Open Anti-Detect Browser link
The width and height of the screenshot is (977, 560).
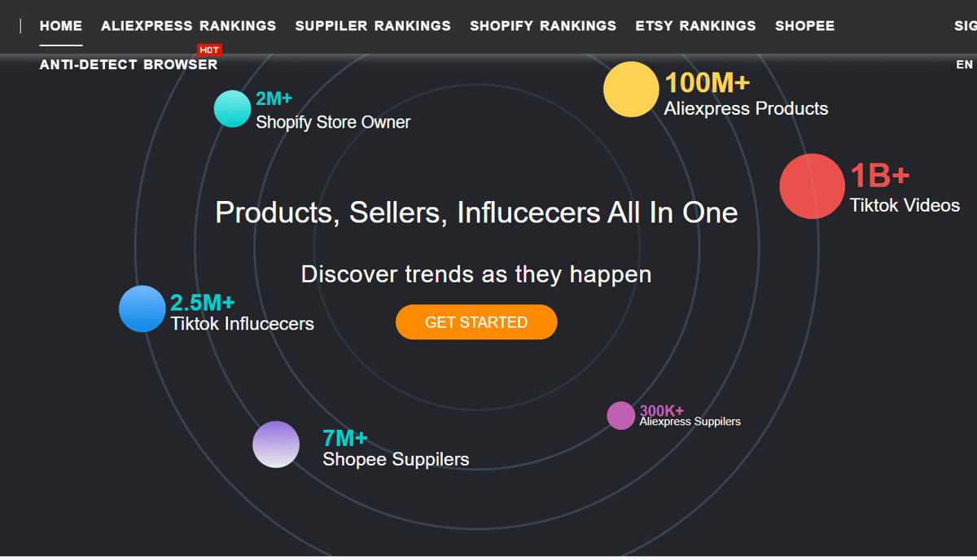tap(129, 64)
